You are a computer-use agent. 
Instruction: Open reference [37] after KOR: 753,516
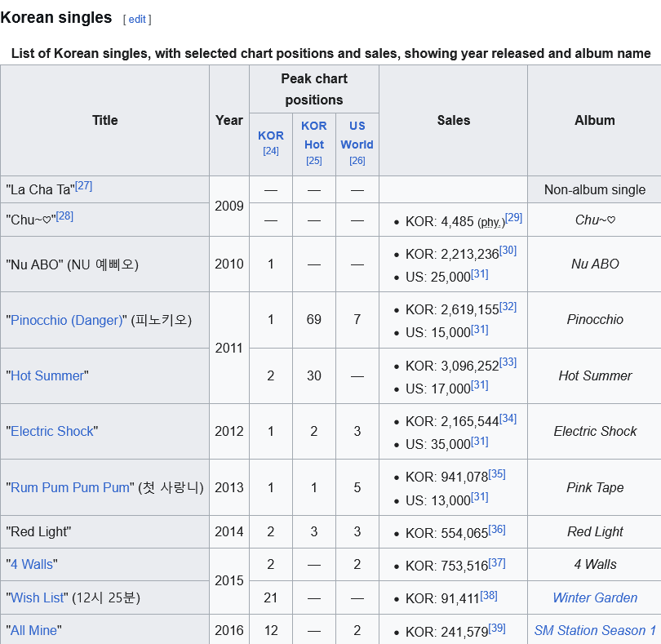pos(497,563)
